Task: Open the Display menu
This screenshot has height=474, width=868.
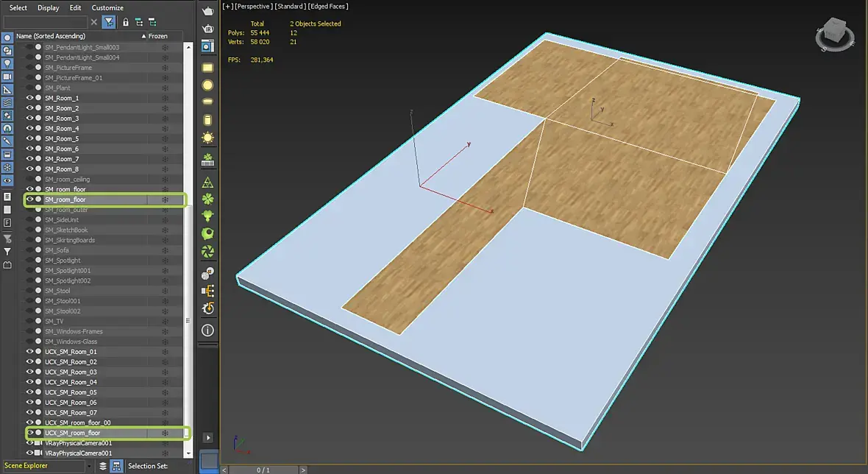Action: point(49,8)
